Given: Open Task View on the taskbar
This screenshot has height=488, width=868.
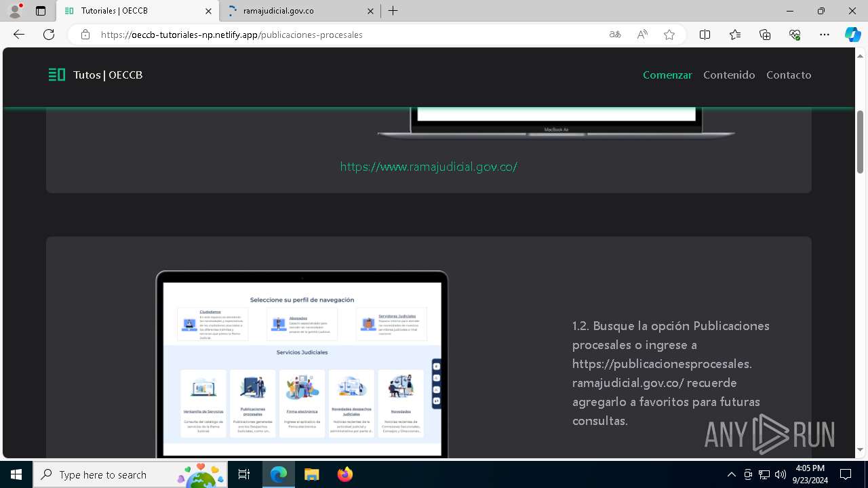Looking at the screenshot, I should (244, 474).
